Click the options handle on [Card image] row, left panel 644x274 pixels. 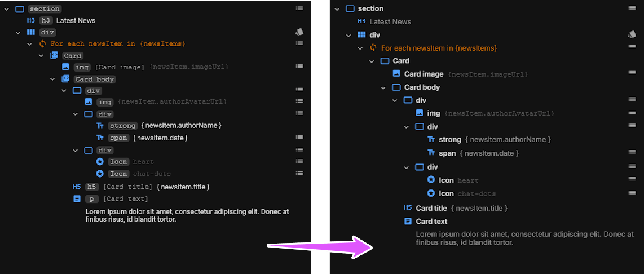(299, 66)
